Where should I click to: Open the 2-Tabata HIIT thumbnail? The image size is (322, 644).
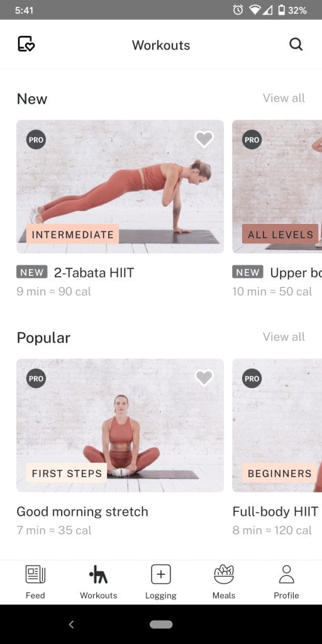(120, 186)
